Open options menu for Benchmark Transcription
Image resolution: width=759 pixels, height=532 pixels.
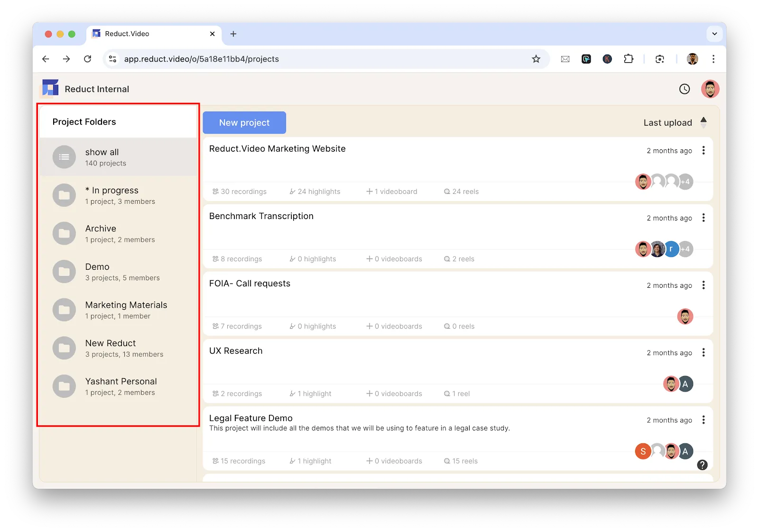click(x=703, y=218)
